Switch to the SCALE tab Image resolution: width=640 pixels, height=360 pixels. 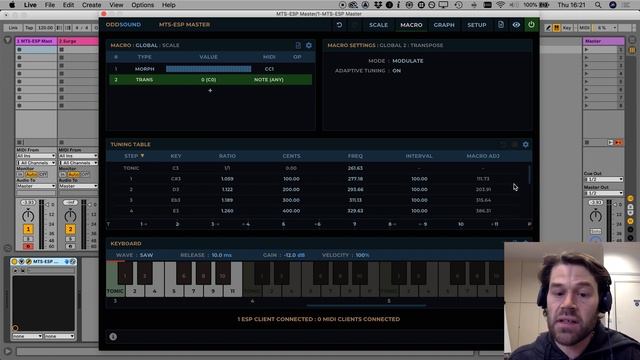tap(378, 25)
